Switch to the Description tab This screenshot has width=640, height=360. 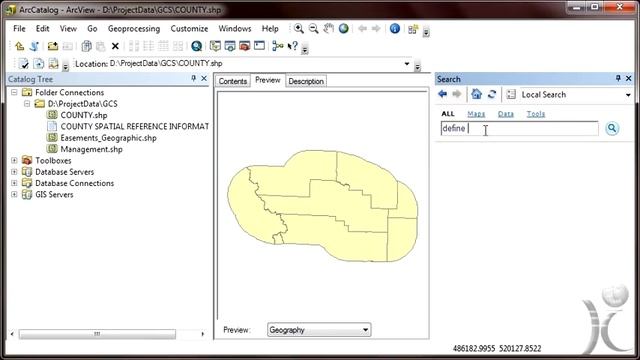coord(306,81)
